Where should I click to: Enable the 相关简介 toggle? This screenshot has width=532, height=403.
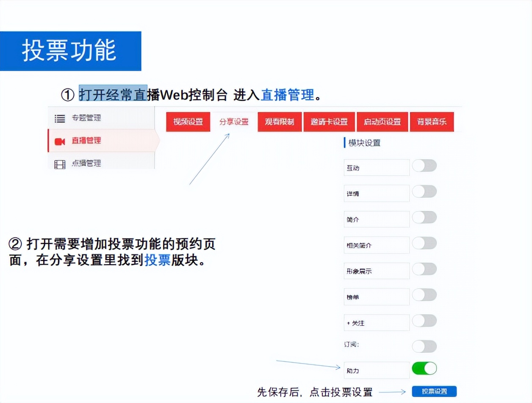point(424,243)
